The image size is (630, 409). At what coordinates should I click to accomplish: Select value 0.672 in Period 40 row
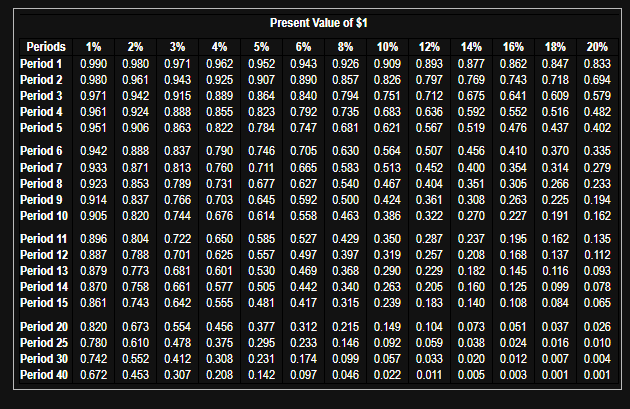click(94, 375)
